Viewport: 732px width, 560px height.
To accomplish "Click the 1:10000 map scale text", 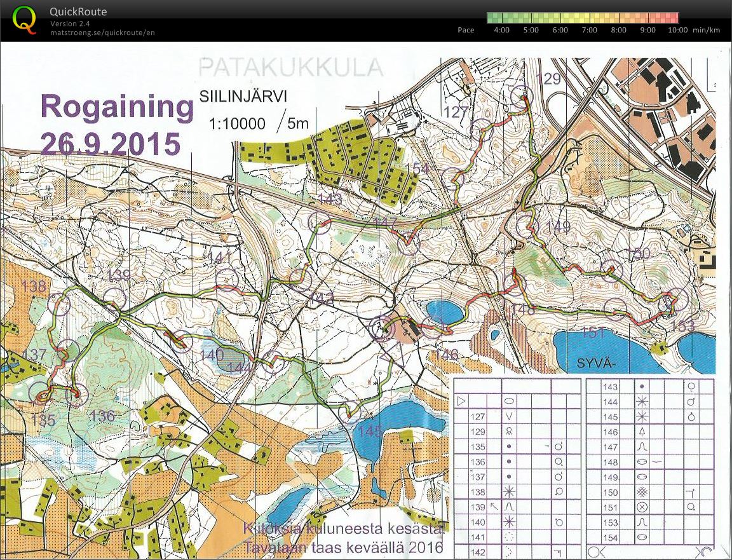I will tap(236, 123).
